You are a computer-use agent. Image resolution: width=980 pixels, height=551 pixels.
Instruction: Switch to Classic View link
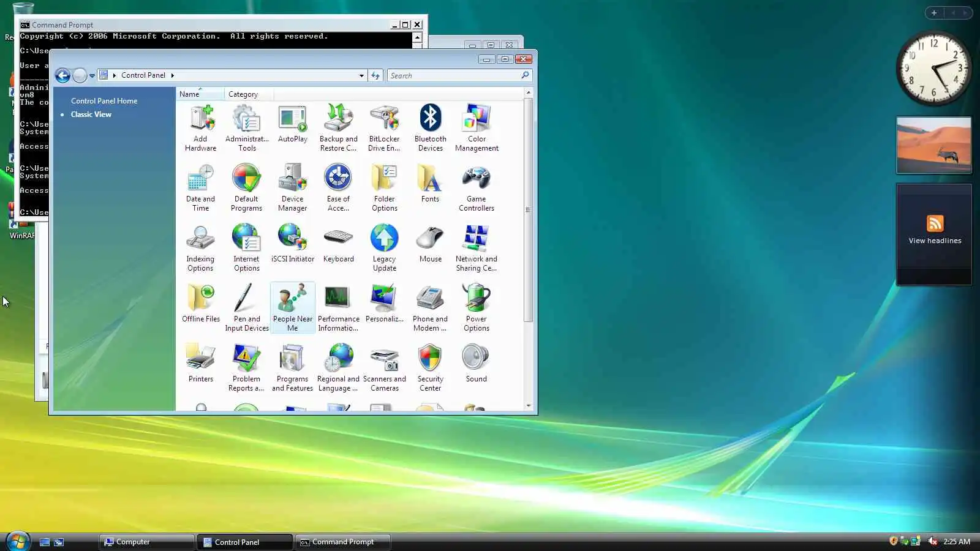pyautogui.click(x=91, y=114)
